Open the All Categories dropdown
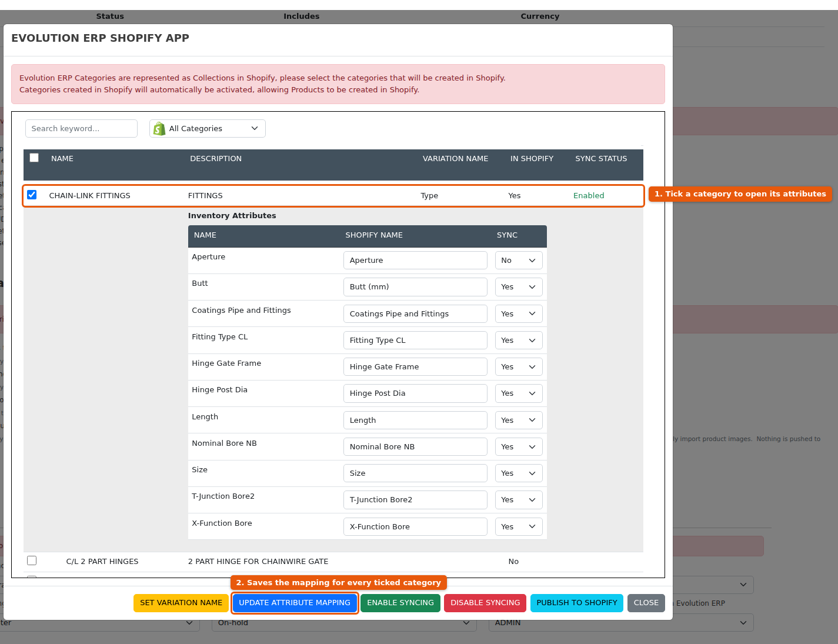The width and height of the screenshot is (838, 644). (x=208, y=128)
